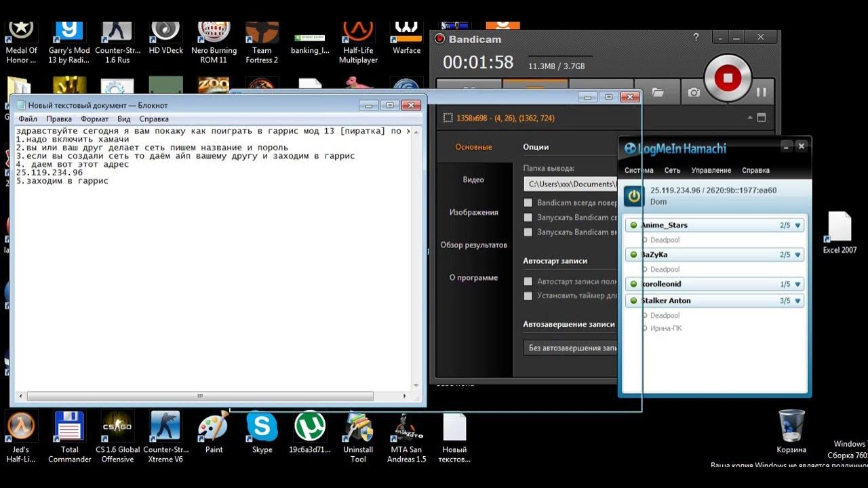Open the korolleonid network dropdown arrow

[797, 284]
